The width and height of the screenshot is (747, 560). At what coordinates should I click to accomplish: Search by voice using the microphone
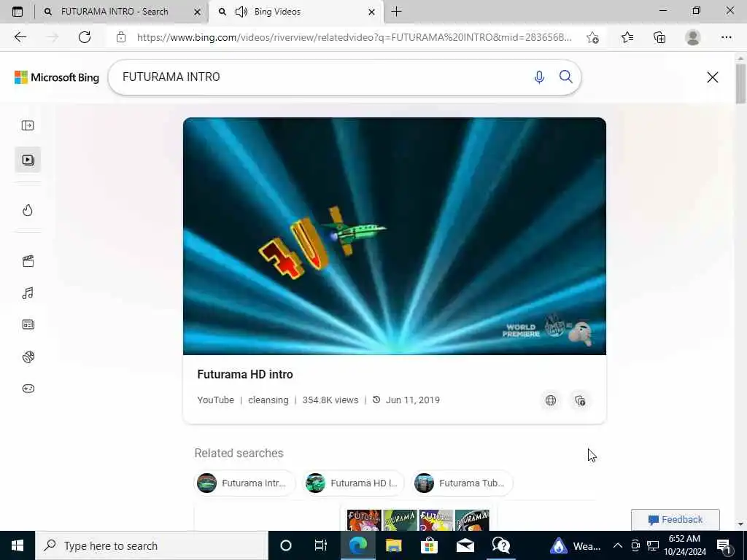539,77
